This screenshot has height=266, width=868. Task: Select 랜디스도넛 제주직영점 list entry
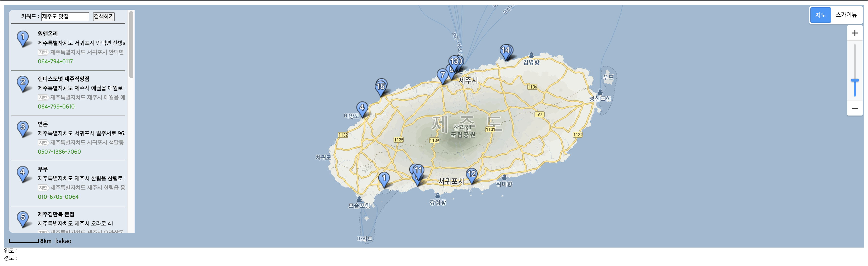(63, 79)
